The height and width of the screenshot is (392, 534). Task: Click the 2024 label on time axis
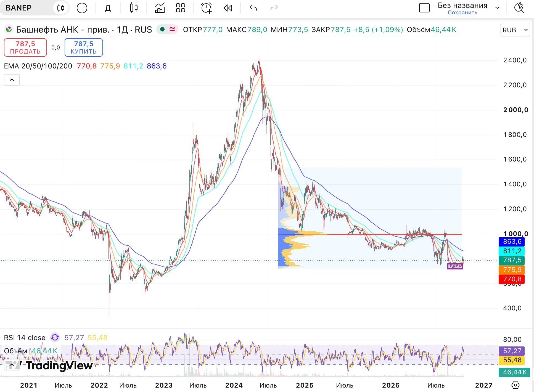234,385
